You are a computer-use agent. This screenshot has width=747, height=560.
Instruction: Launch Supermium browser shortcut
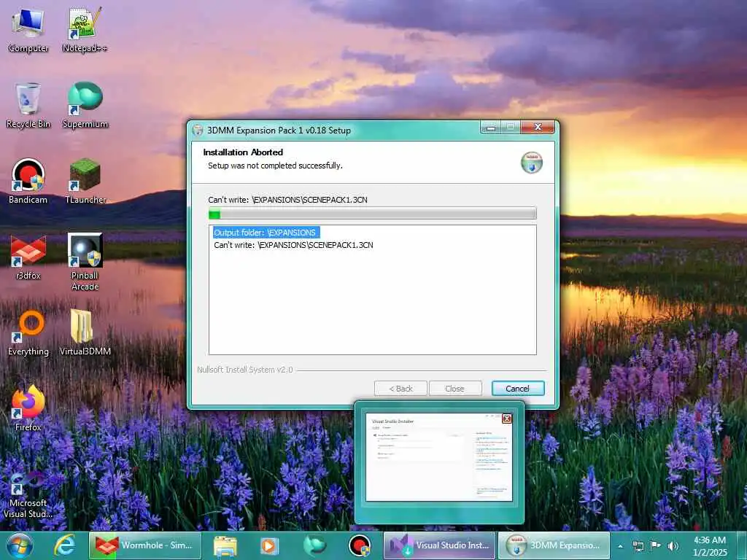click(x=85, y=106)
